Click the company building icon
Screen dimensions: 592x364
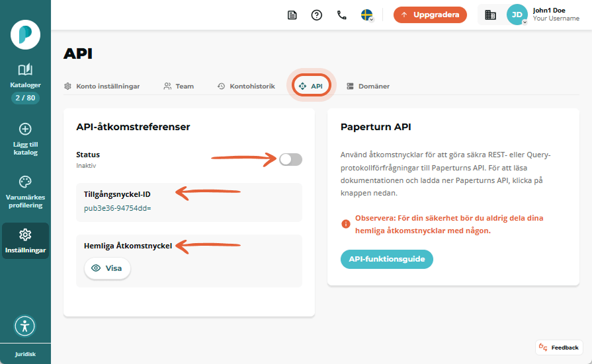coord(490,15)
